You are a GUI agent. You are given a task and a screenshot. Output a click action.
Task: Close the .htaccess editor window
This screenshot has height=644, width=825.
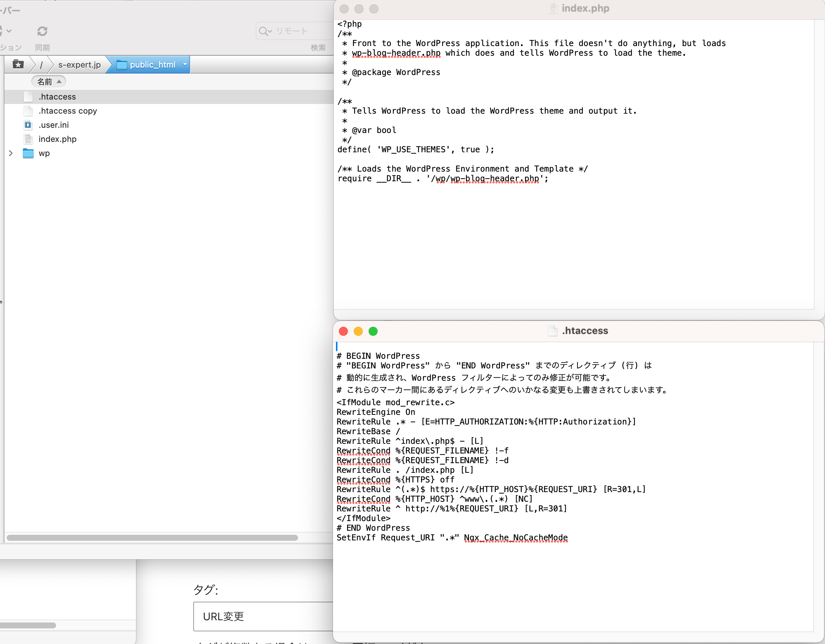(343, 331)
